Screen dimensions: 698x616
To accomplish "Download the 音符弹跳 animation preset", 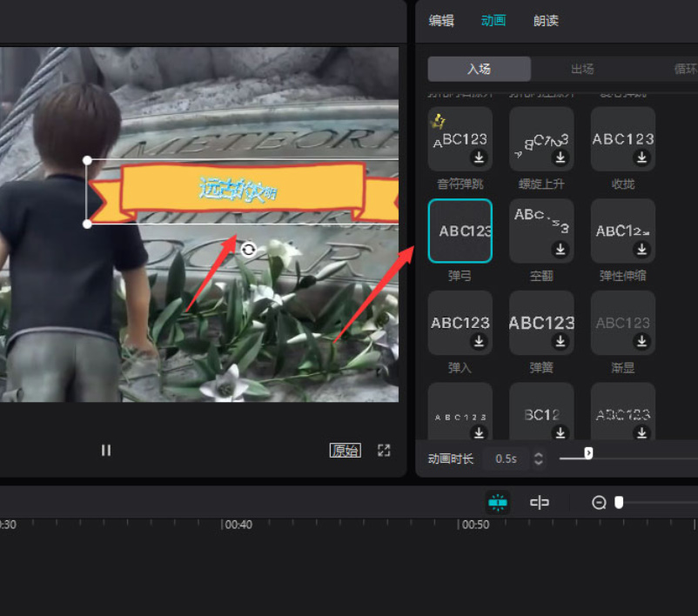I will (479, 157).
